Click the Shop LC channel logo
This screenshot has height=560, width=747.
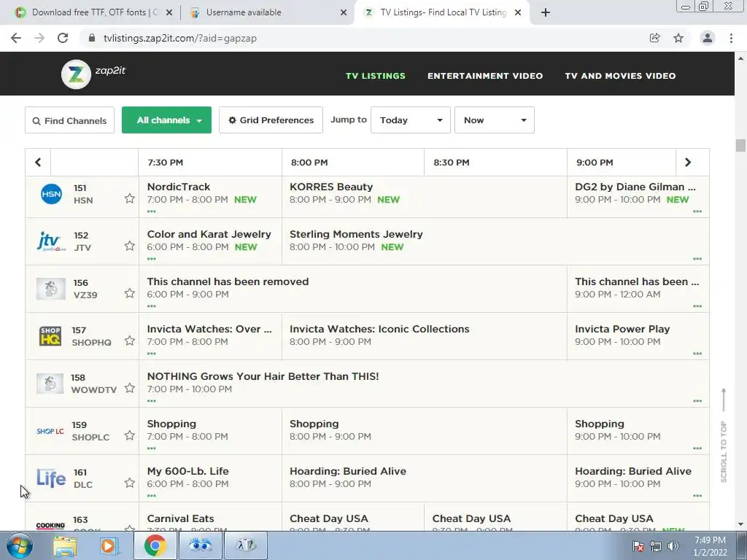[50, 431]
